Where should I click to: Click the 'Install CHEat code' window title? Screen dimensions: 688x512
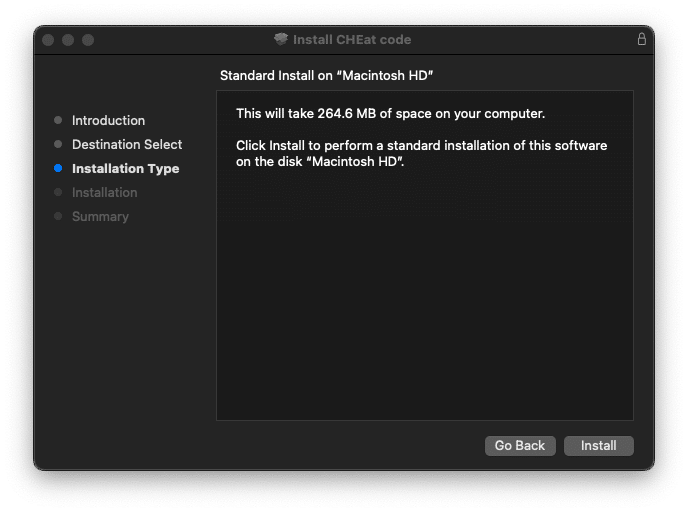click(352, 39)
